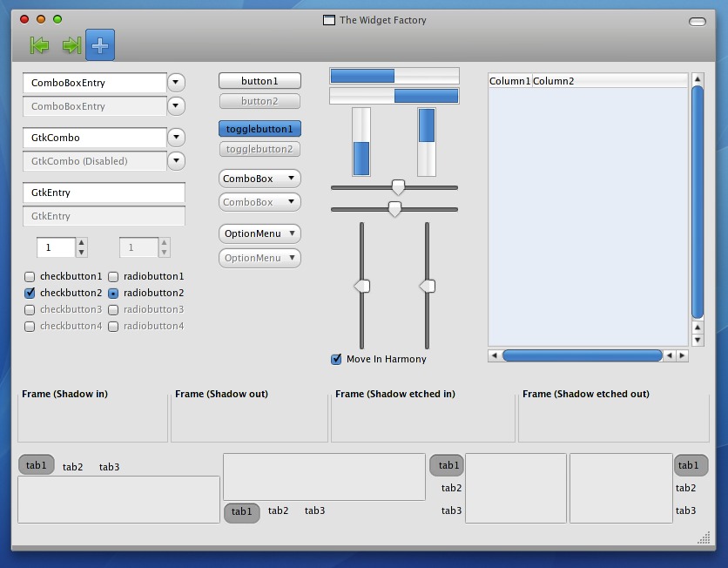
Task: Click the right arrow at the end of the horizontal scrollbar
Action: click(682, 355)
